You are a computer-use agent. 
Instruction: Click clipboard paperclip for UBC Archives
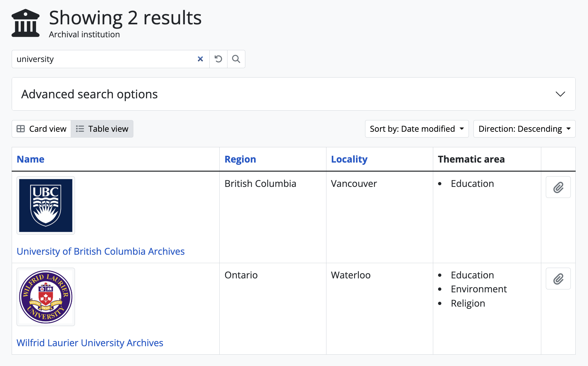point(558,187)
